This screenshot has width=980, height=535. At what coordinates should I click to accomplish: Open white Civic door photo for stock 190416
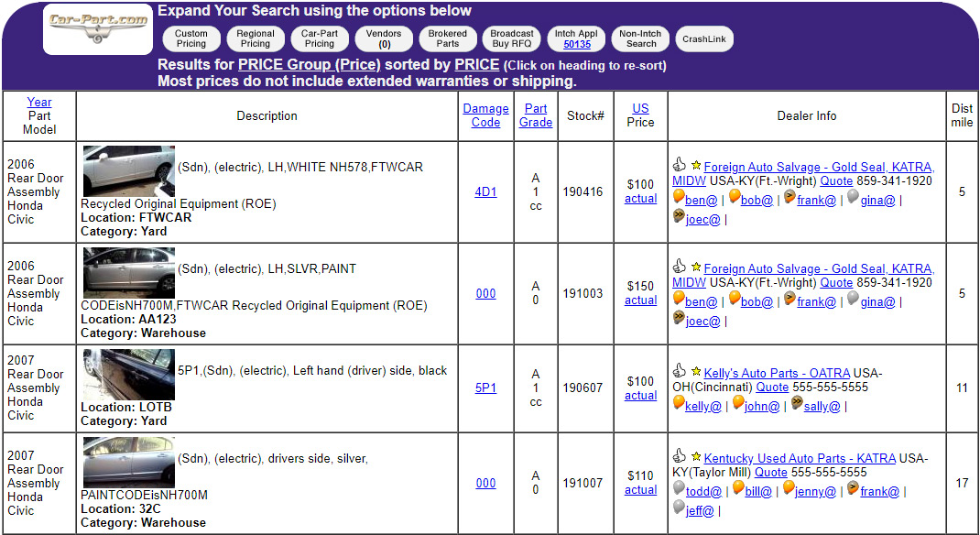[129, 171]
